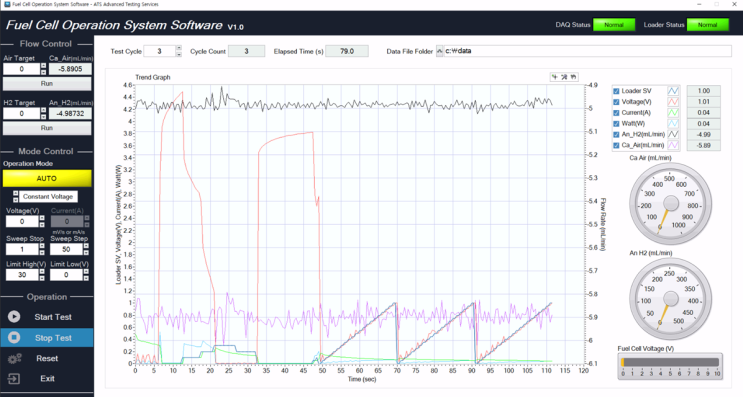Click the Start Test play icon
743x397 pixels.
14,316
